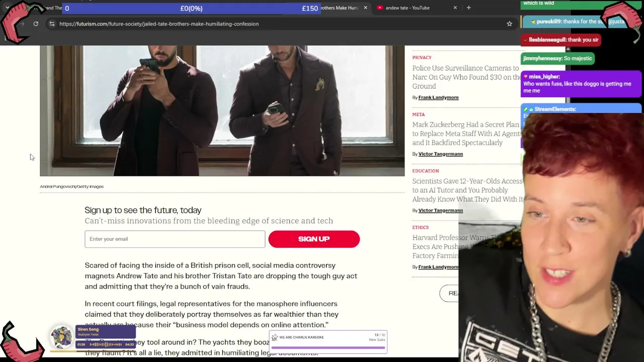Select the futurism.com URL in the address bar
This screenshot has width=644, height=362.
(x=159, y=24)
